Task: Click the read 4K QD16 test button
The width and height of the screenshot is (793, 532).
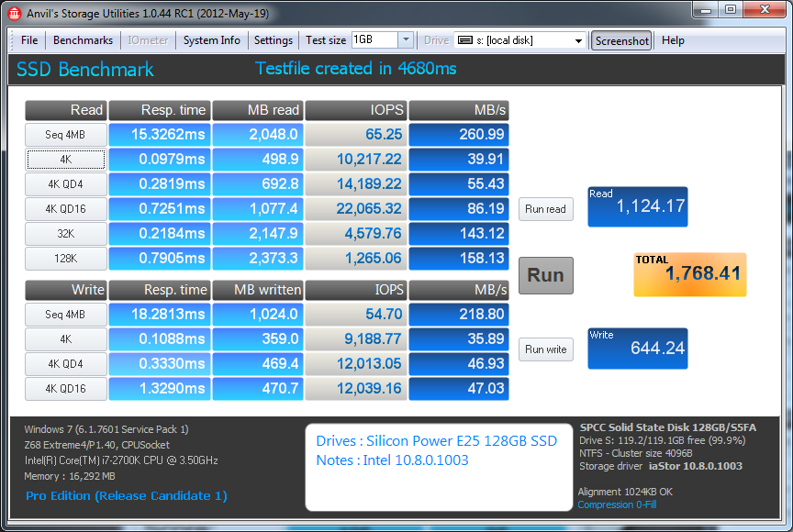Action: click(66, 209)
